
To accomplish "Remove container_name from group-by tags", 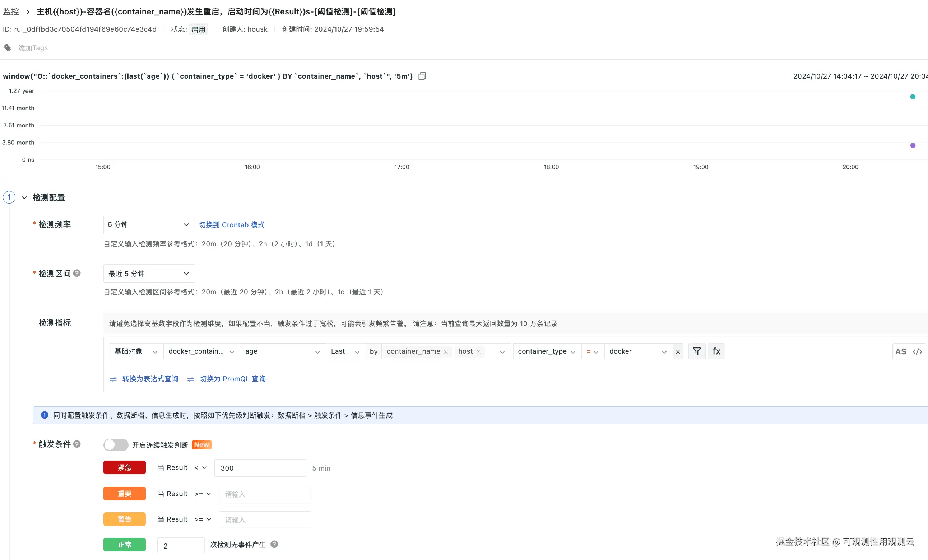I will point(446,351).
